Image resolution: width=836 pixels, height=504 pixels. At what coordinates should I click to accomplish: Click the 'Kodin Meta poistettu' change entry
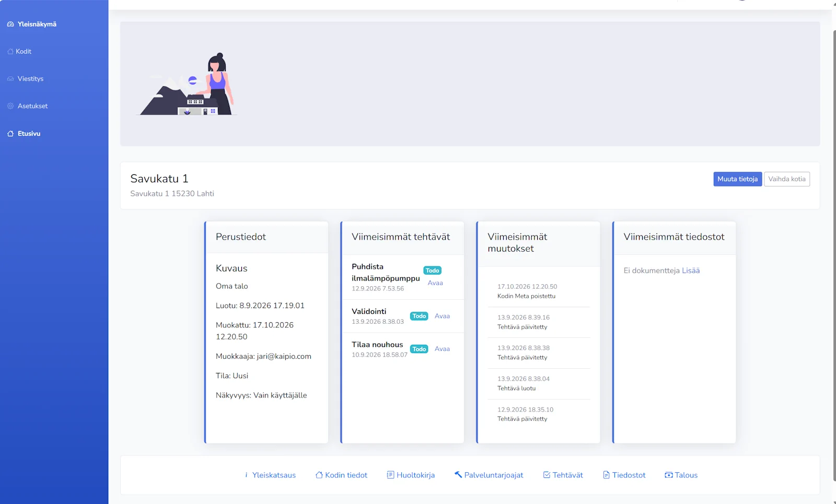tap(526, 296)
